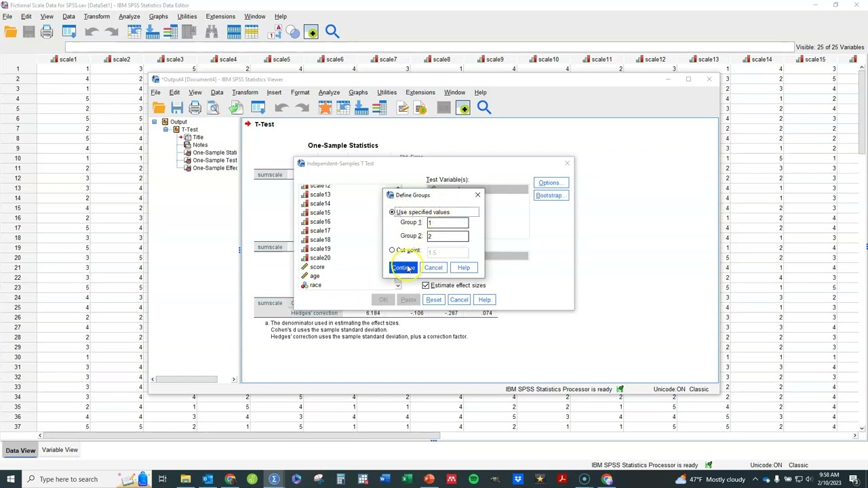Select Notes item in the outline tree
The image size is (868, 488).
(200, 145)
